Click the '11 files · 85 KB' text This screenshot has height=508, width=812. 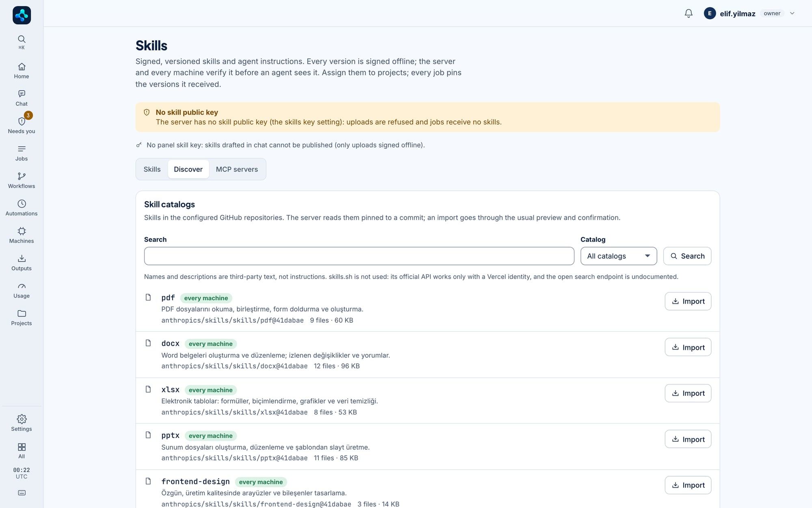[x=336, y=458]
